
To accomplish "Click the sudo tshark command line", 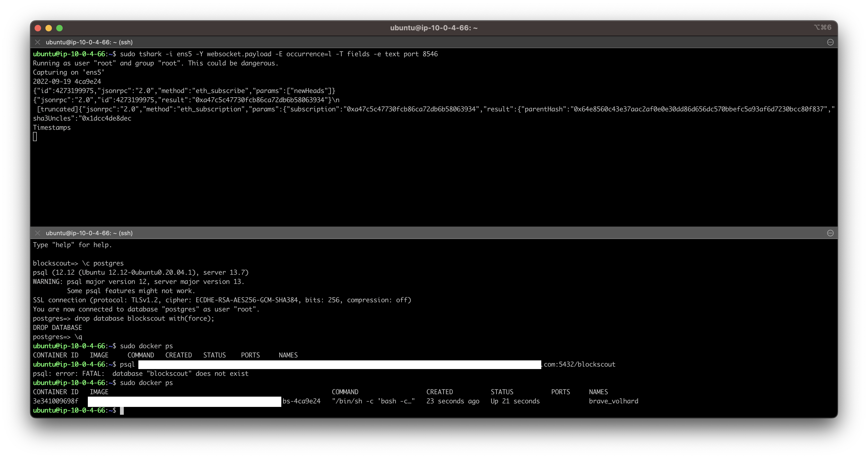I will 235,54.
